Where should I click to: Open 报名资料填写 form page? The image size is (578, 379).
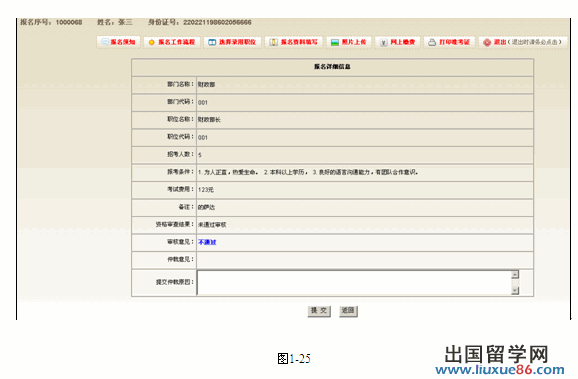tap(293, 42)
